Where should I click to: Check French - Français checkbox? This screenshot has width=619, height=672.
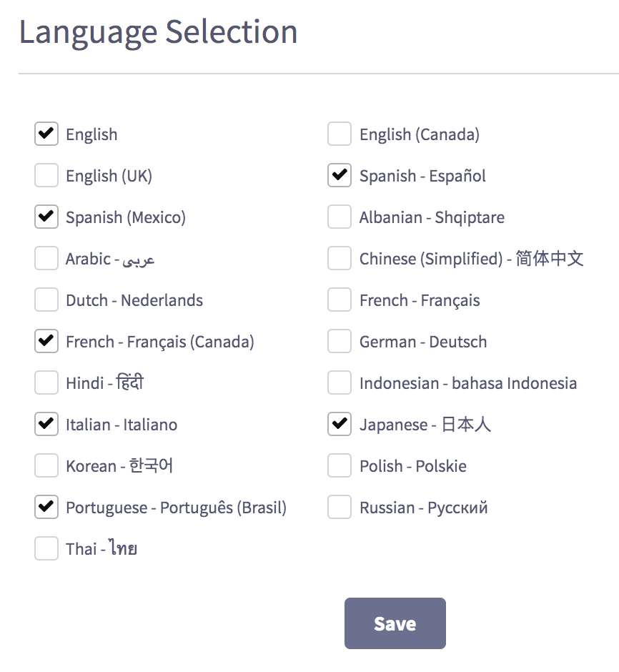click(340, 300)
